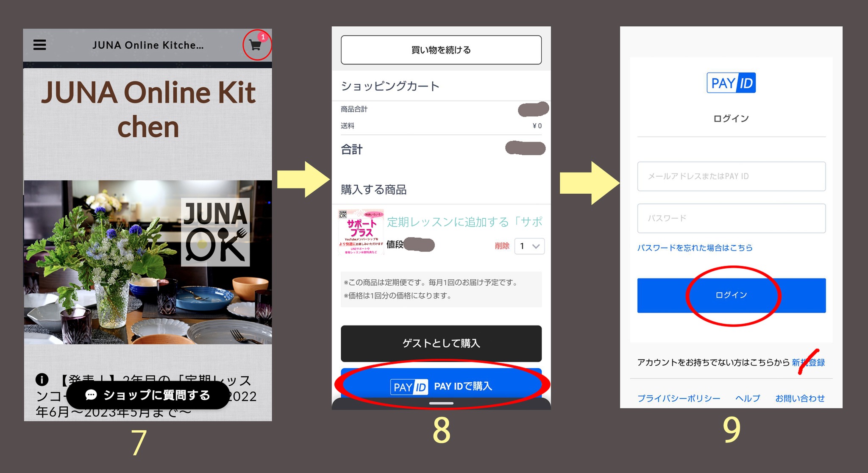Tap ショップに質問する chat button

pyautogui.click(x=148, y=395)
